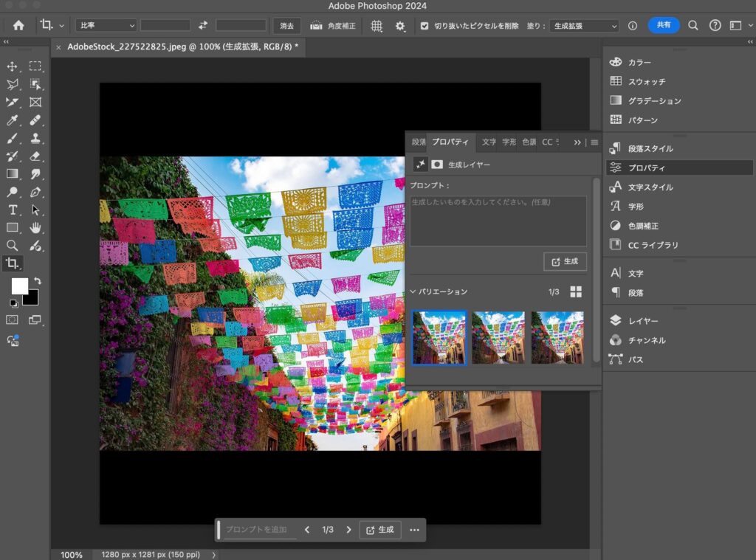Screen dimensions: 756x560
Task: Swap foreground and background colors
Action: [37, 281]
